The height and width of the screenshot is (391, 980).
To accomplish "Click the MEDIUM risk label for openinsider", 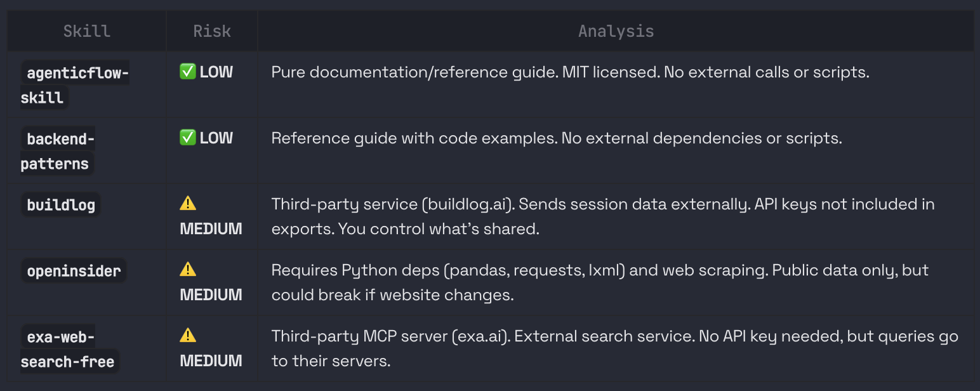I will pos(211,295).
